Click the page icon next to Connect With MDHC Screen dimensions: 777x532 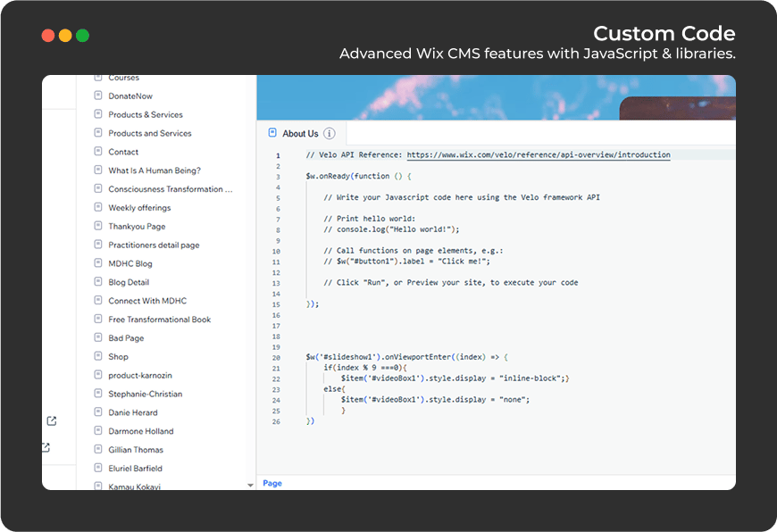click(x=98, y=300)
